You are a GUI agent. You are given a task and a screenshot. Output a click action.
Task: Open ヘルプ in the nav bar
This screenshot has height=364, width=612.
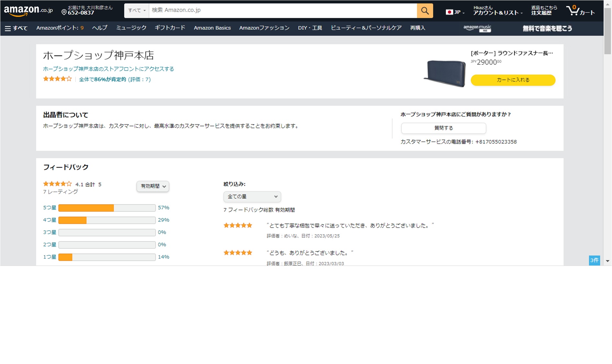click(99, 28)
